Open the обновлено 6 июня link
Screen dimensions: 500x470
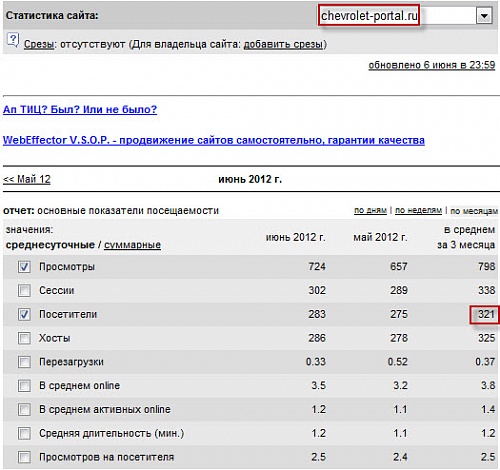pyautogui.click(x=432, y=65)
